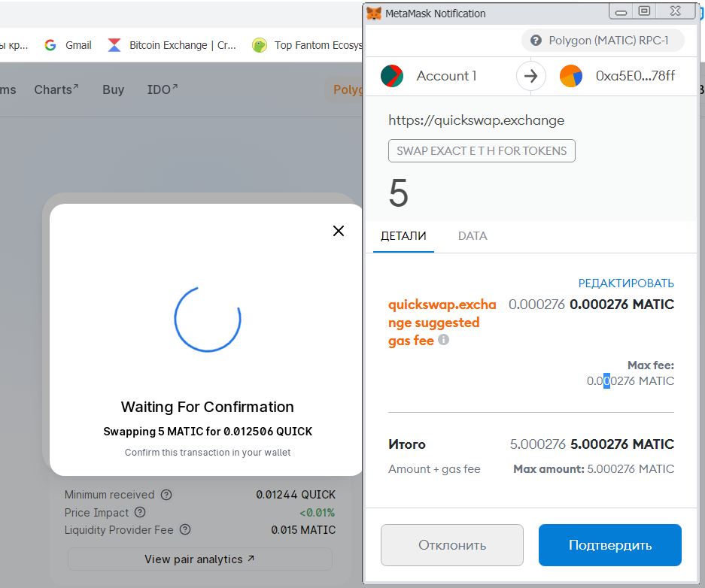Click the info icon beside suggested gas fee
This screenshot has height=588, width=705.
443,340
